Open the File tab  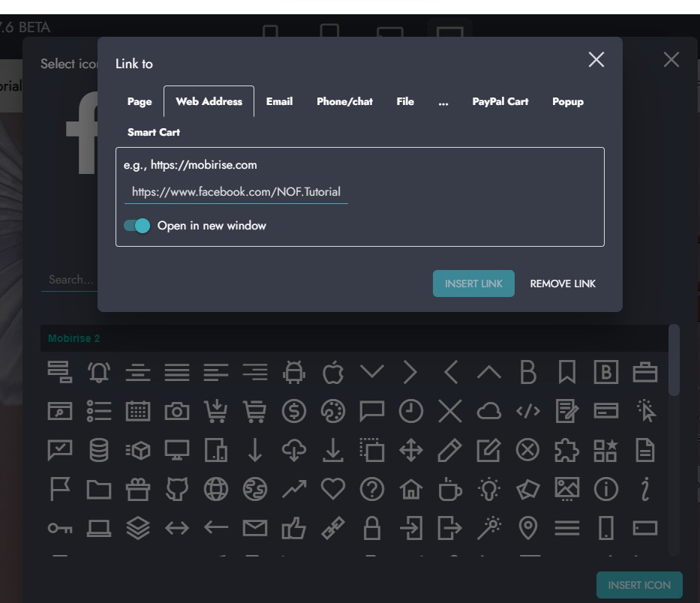(x=405, y=102)
